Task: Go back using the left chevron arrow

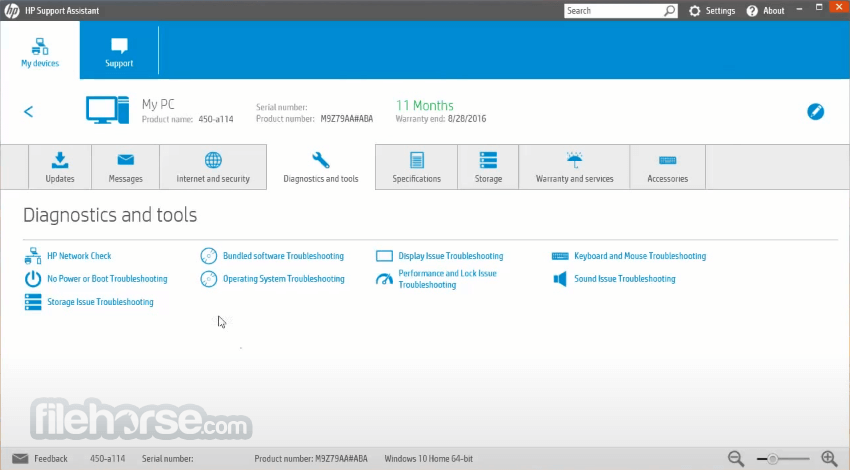Action: pos(29,112)
